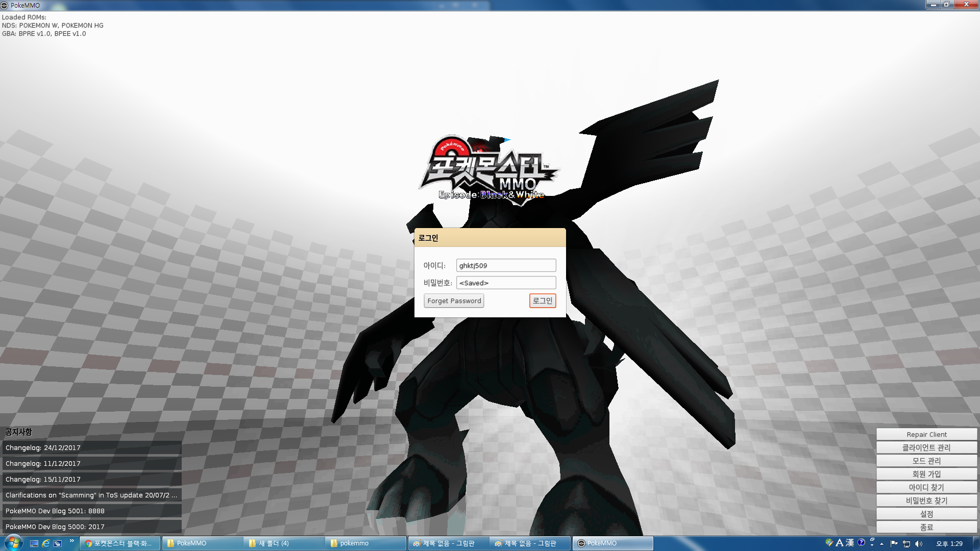Click the volume speaker tray icon
Image resolution: width=980 pixels, height=551 pixels.
coord(919,544)
